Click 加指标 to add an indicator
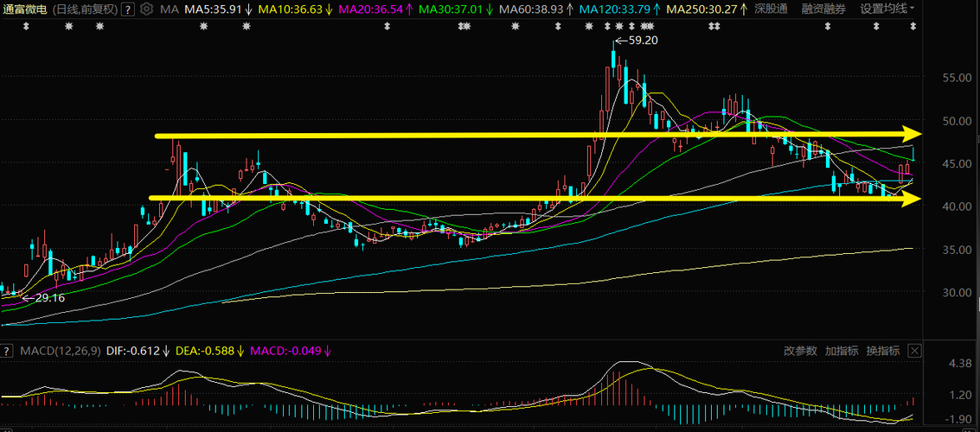 (x=842, y=351)
